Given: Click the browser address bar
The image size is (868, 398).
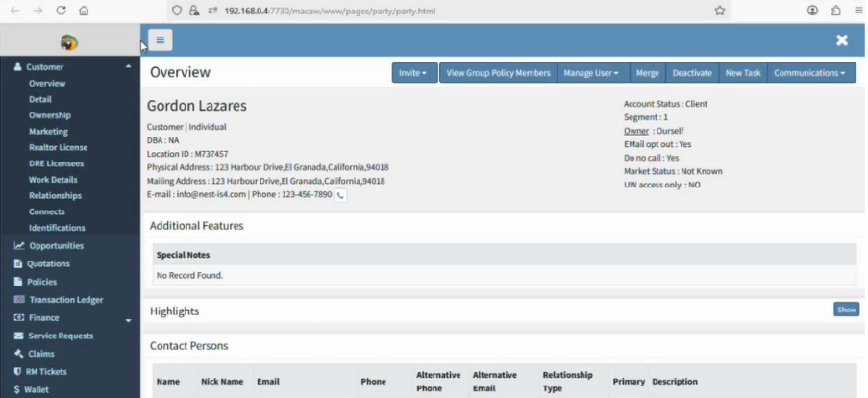Looking at the screenshot, I should tap(433, 11).
